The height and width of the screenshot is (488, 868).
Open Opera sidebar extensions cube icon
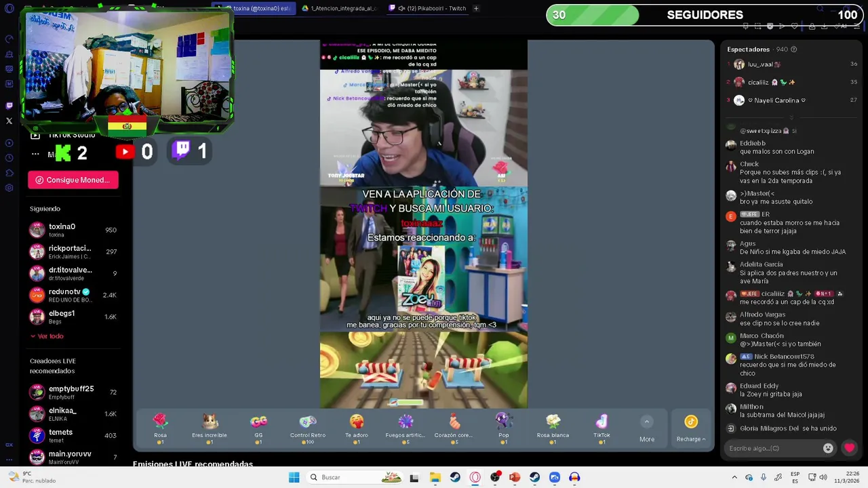pos(9,173)
